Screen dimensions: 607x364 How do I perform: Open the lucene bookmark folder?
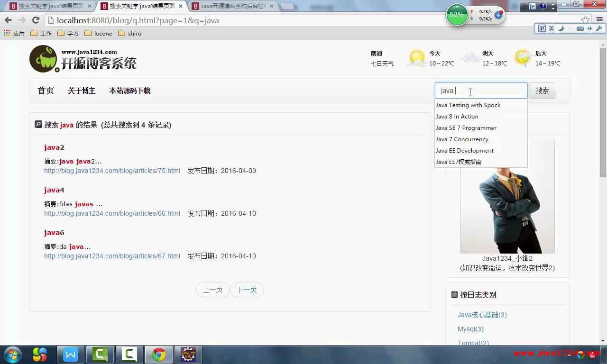[x=98, y=33]
